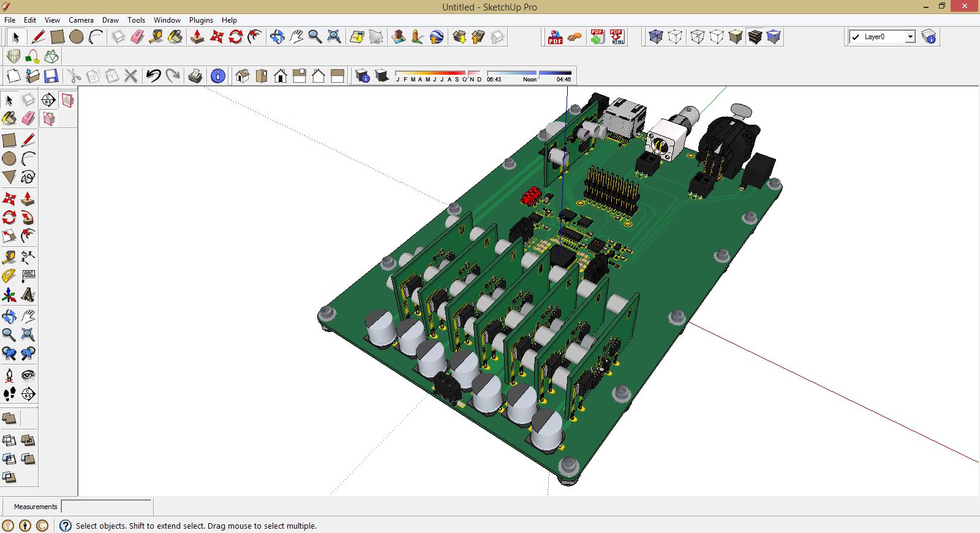Select the Look Around eye tool
The width and height of the screenshot is (980, 533).
point(28,375)
